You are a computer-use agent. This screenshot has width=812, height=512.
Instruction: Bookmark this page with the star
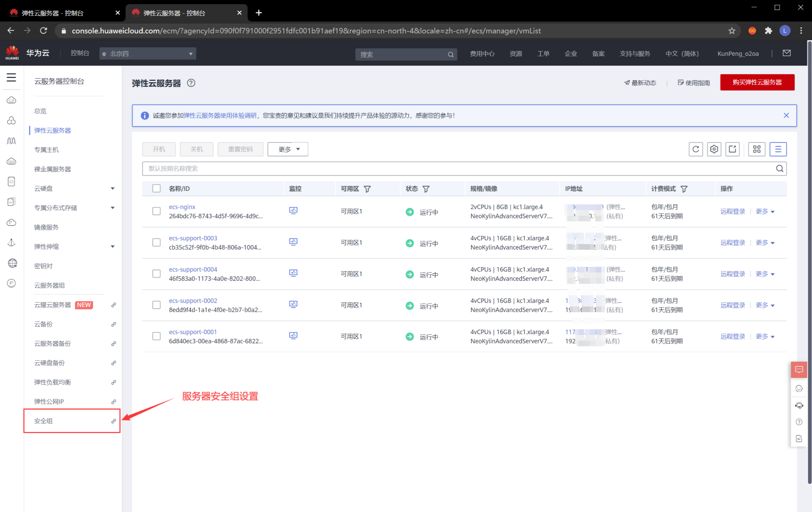[731, 31]
